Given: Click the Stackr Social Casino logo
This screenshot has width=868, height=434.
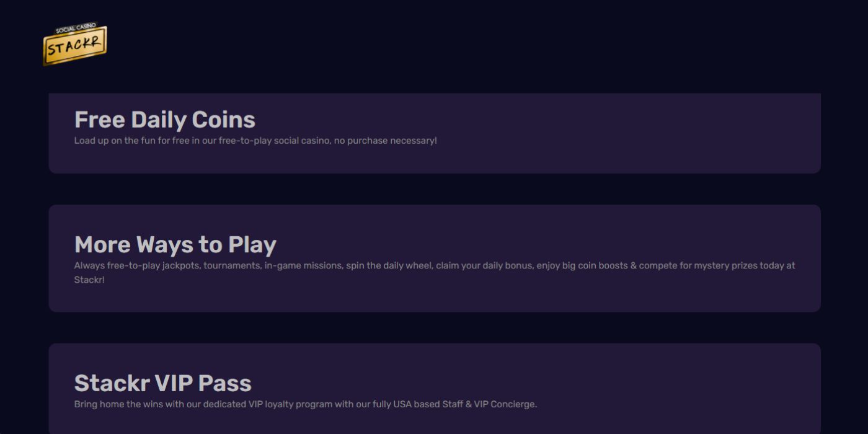Looking at the screenshot, I should [75, 44].
